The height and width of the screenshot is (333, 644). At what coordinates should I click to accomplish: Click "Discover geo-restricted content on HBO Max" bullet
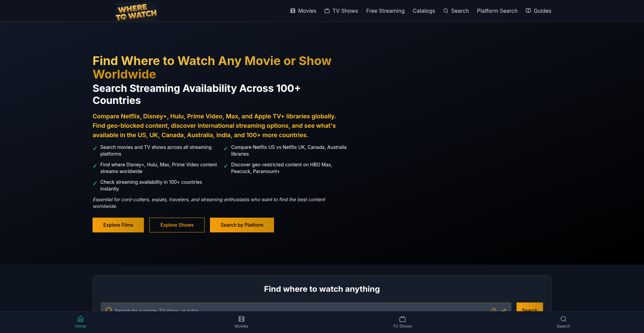(282, 168)
